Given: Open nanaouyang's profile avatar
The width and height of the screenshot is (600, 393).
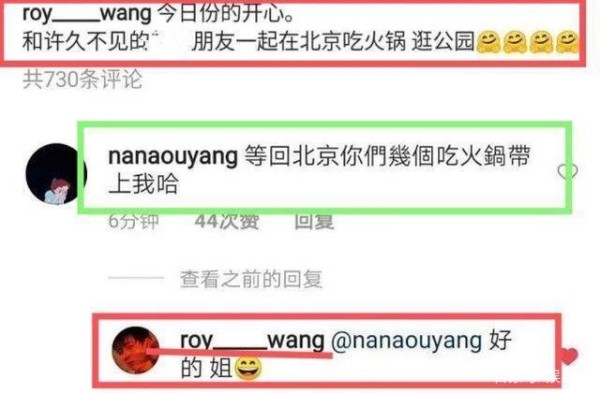Looking at the screenshot, I should click(54, 173).
